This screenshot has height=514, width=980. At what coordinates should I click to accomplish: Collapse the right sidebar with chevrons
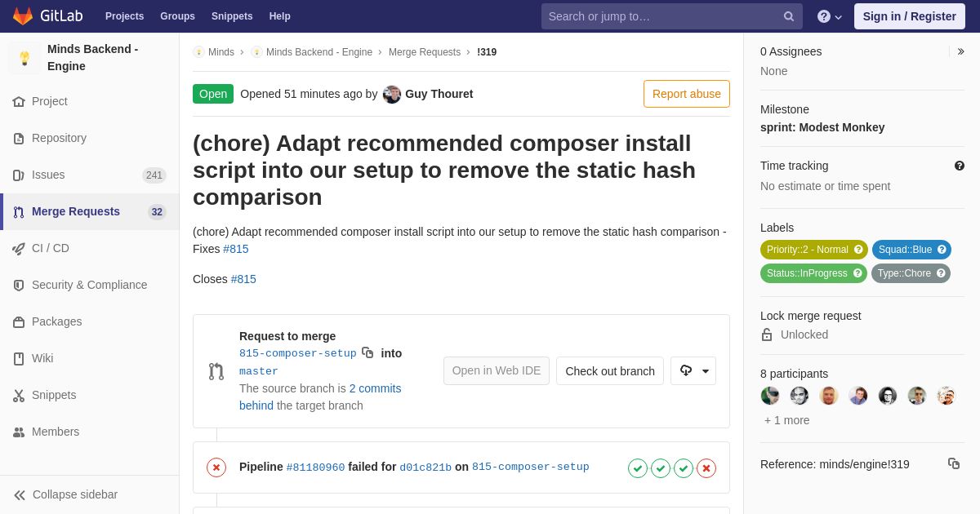click(960, 51)
